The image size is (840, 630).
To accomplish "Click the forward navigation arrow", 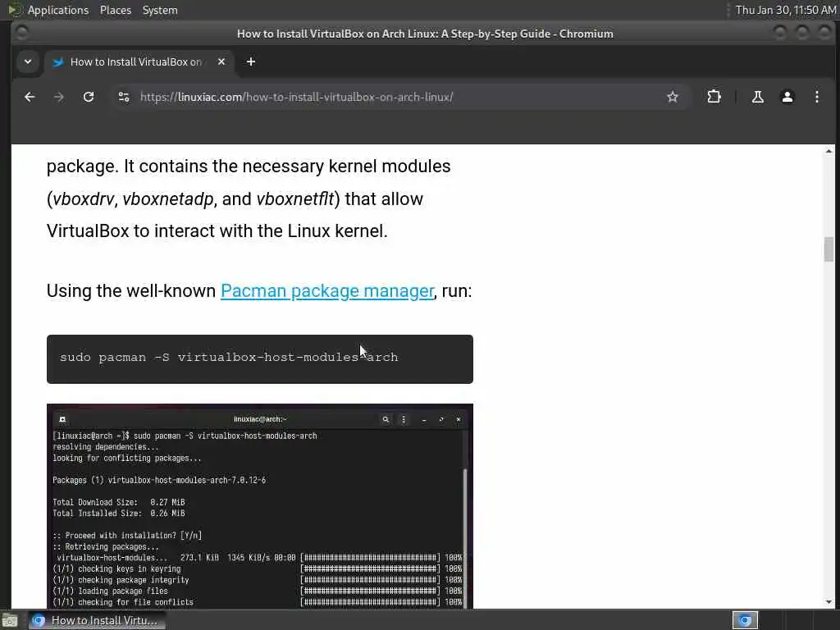I will pyautogui.click(x=59, y=97).
